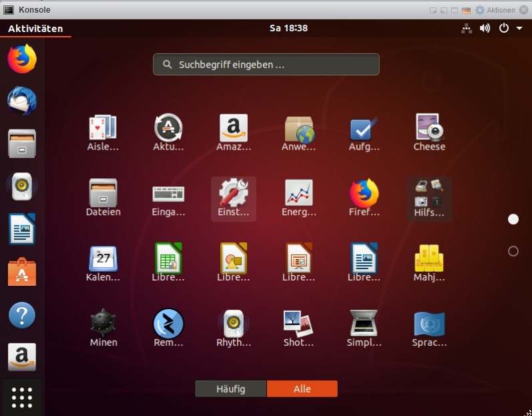The height and width of the screenshot is (416, 532).
Task: Click the German flag keyboard layout icon
Action: pos(466,11)
